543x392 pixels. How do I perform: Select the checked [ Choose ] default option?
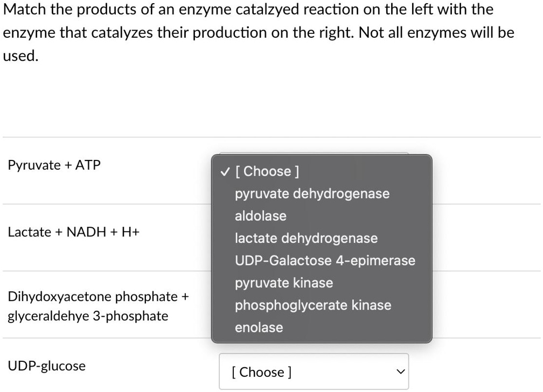268,171
